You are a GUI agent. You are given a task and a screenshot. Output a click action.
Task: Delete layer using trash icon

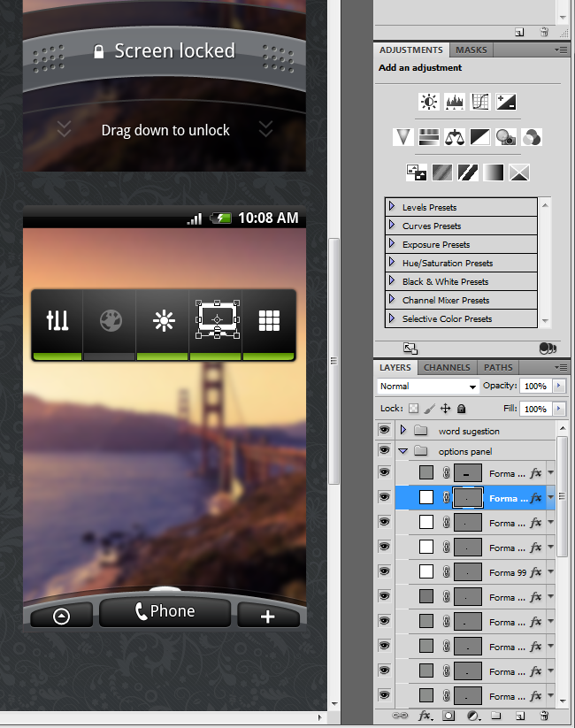coord(544,715)
